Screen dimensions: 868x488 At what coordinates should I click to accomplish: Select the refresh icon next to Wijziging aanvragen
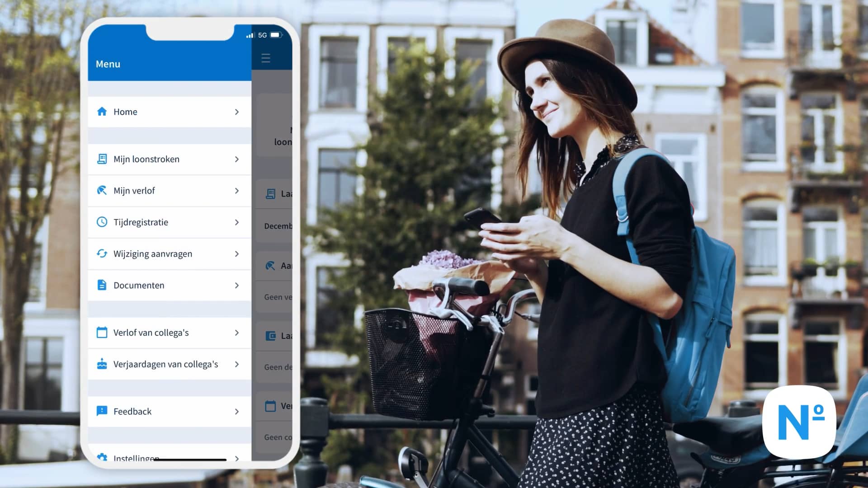coord(102,253)
